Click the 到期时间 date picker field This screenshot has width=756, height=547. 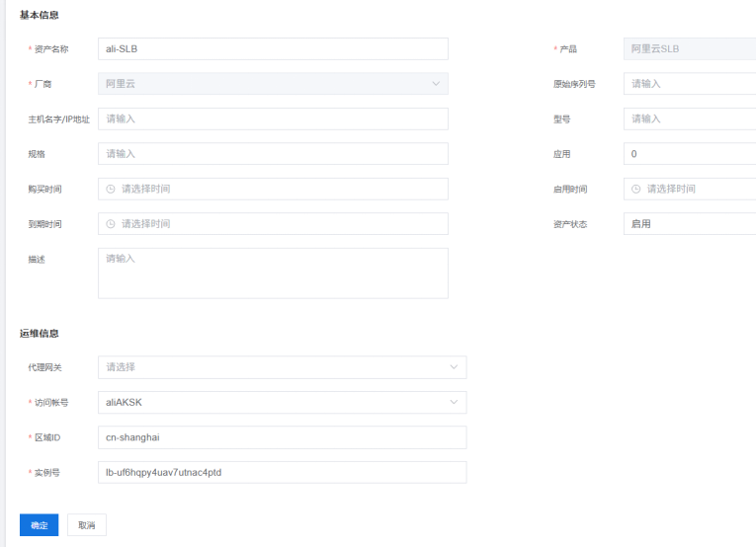[273, 224]
